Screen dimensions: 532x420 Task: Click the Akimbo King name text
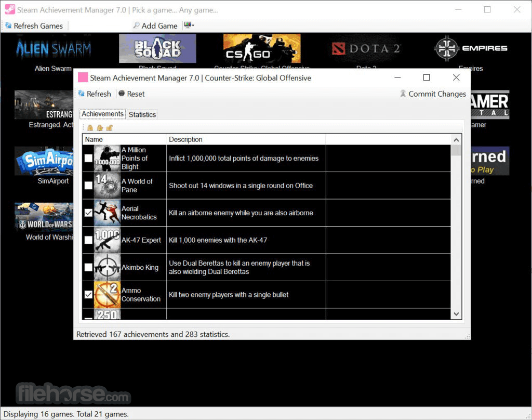tap(140, 267)
